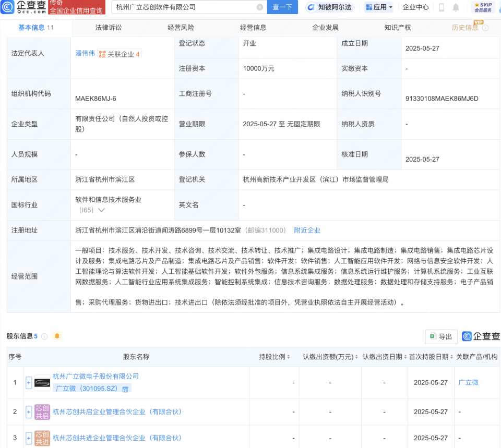Screen dimensions: 501x448
Task: Click the 股东信息 info circle icon
Action: [44, 336]
